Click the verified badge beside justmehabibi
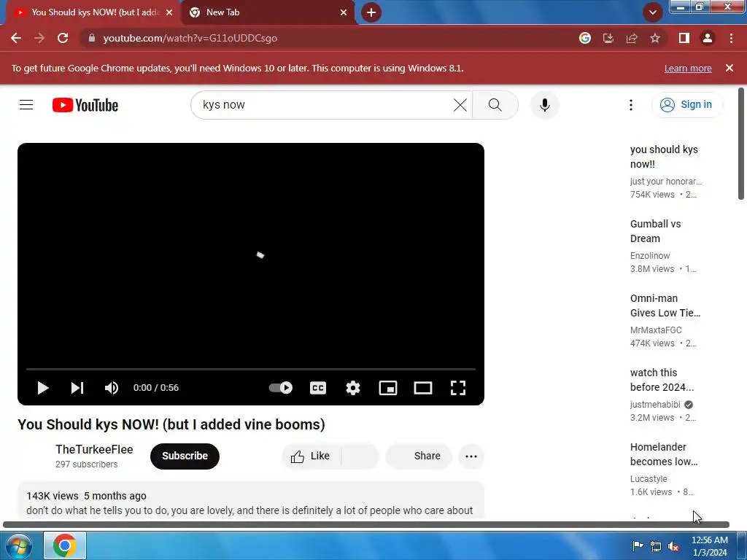 coord(689,405)
